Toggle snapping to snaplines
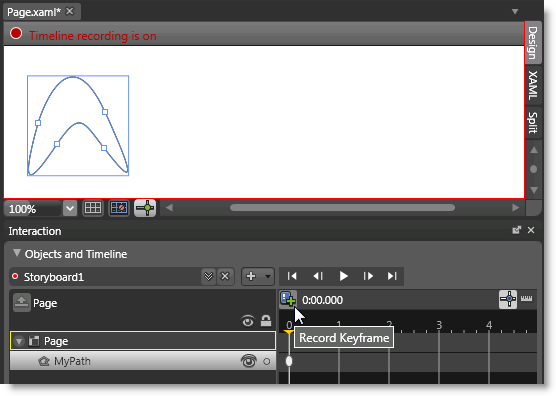Viewport: 556px width, 396px height. coord(145,208)
